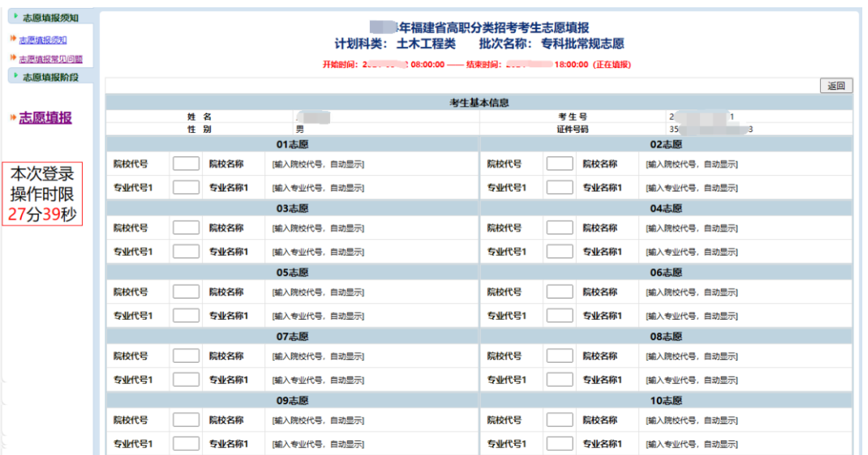Open the large 志愿填报 link in sidebar
The height and width of the screenshot is (455, 868).
pos(45,118)
